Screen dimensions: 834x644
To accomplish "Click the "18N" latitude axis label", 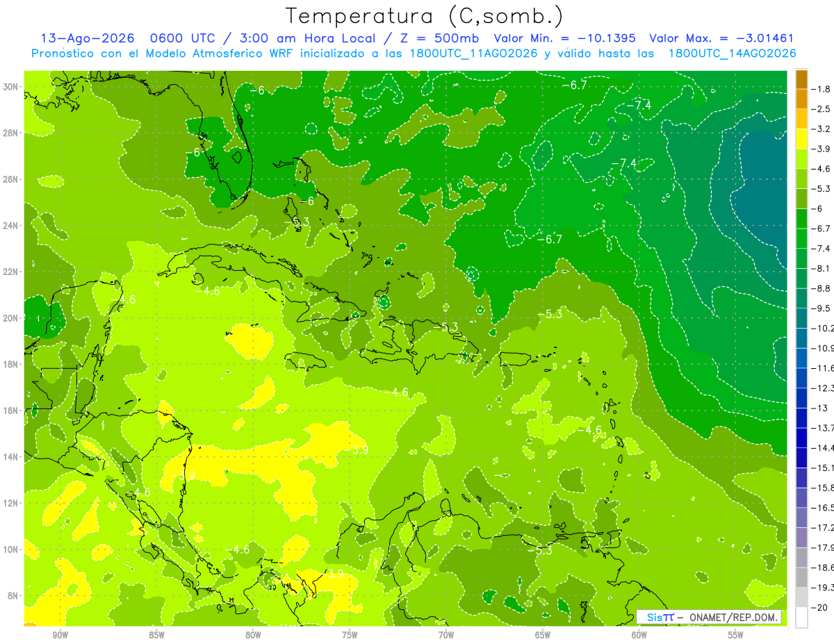I will pyautogui.click(x=11, y=363).
